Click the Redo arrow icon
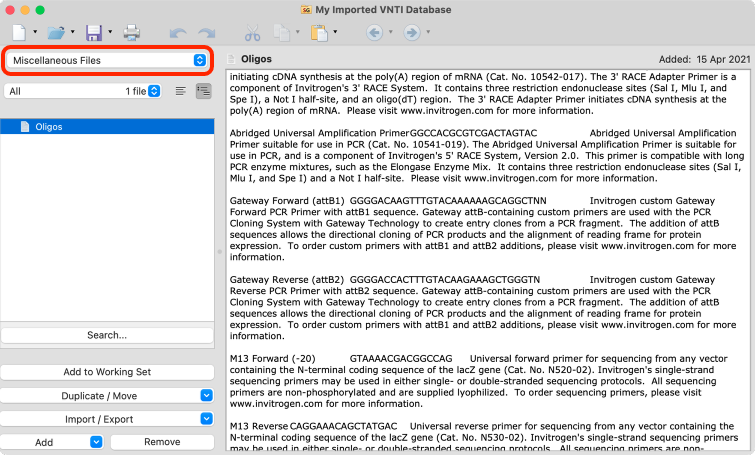This screenshot has height=455, width=755. pyautogui.click(x=207, y=33)
